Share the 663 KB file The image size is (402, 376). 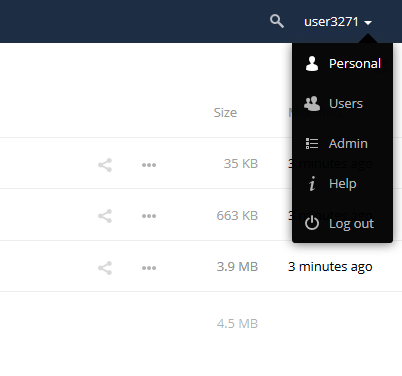[105, 216]
